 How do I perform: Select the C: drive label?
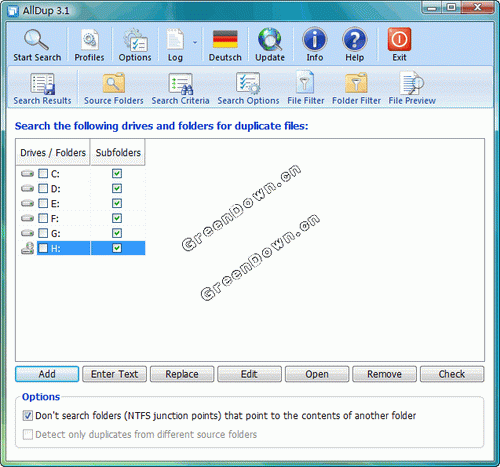pos(55,174)
